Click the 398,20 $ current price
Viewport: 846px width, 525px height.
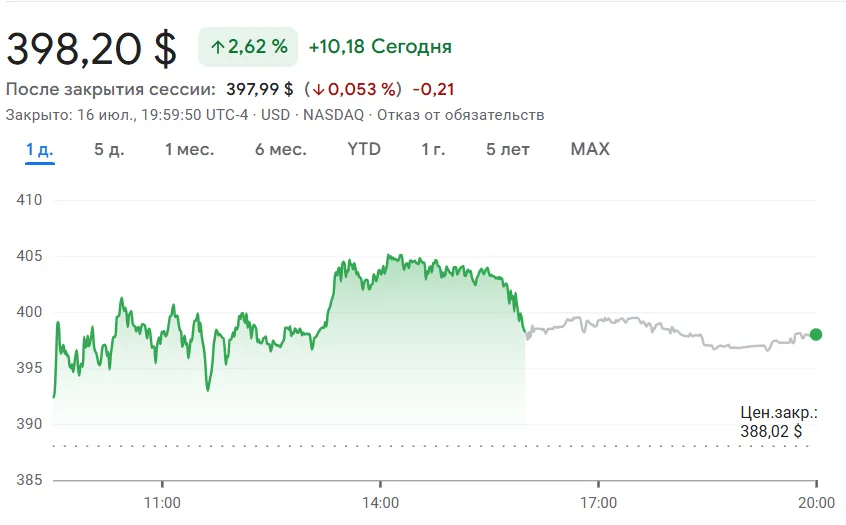(x=92, y=47)
